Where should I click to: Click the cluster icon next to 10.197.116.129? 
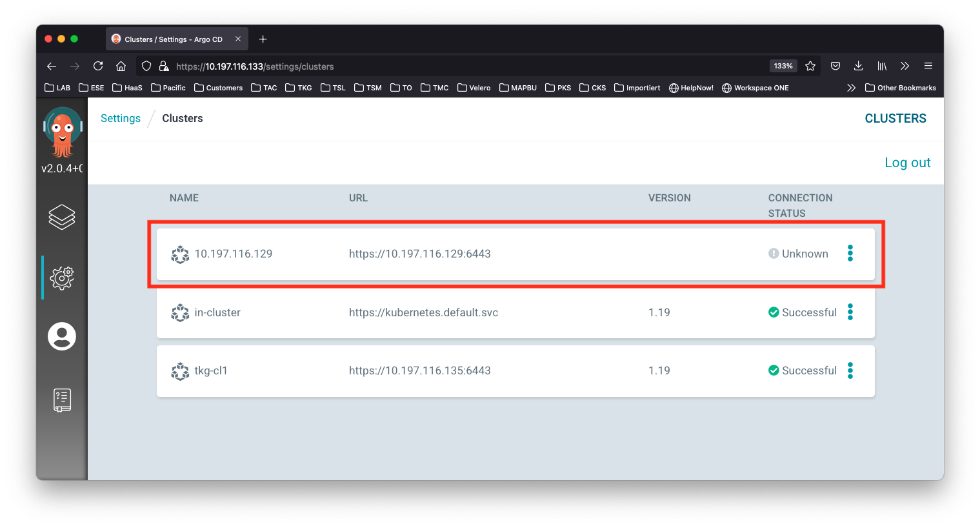pos(180,254)
